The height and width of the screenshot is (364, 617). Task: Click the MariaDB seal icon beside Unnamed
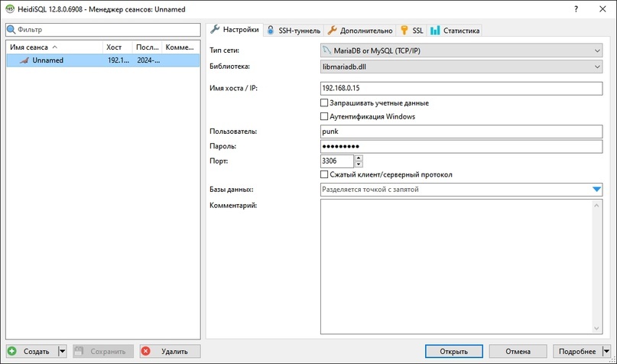click(x=24, y=60)
